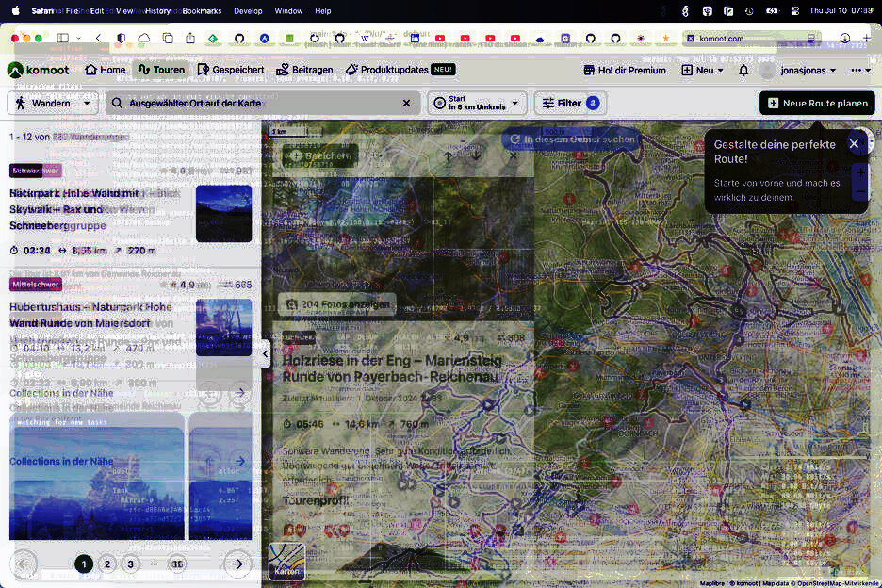Viewport: 882px width, 588px height.
Task: Click the next page arrow
Action: (x=237, y=563)
